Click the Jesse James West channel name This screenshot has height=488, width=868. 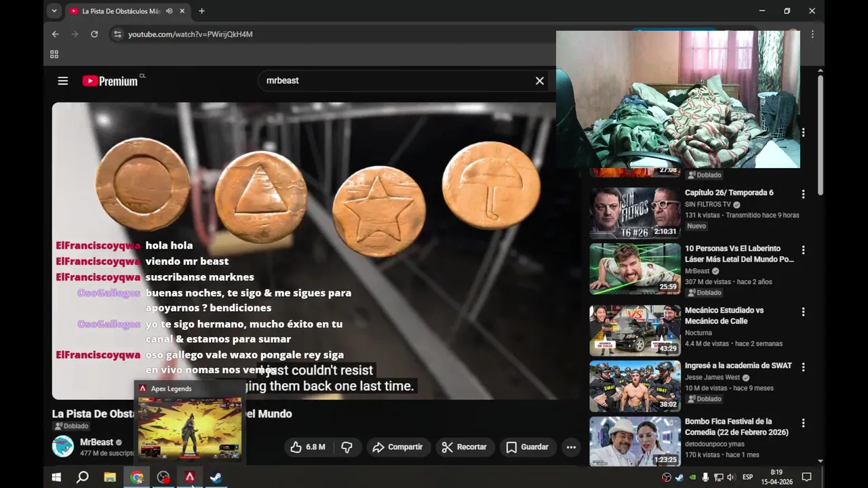pyautogui.click(x=713, y=378)
